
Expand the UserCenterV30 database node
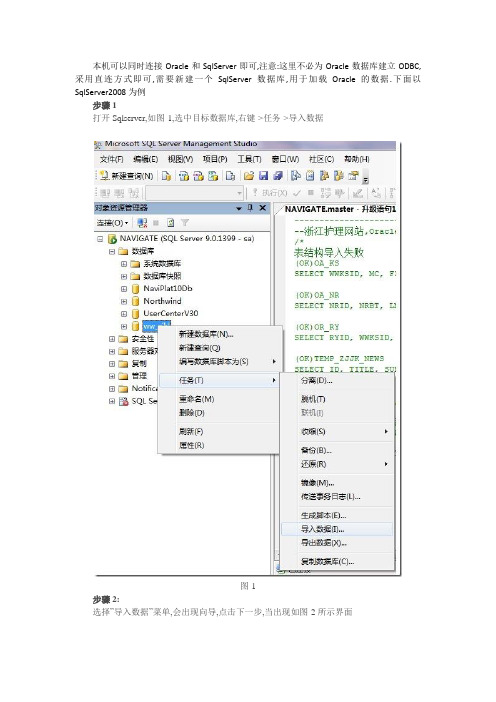click(x=124, y=314)
